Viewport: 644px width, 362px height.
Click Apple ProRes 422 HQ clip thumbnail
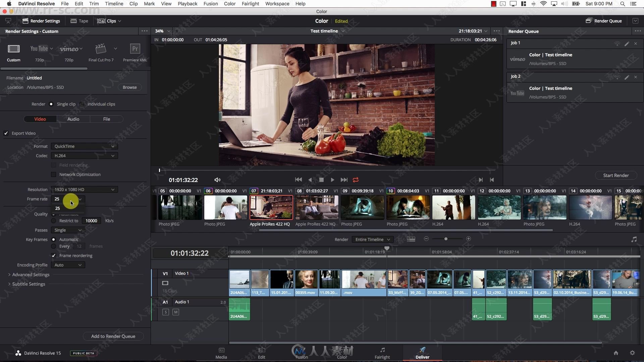pos(271,208)
